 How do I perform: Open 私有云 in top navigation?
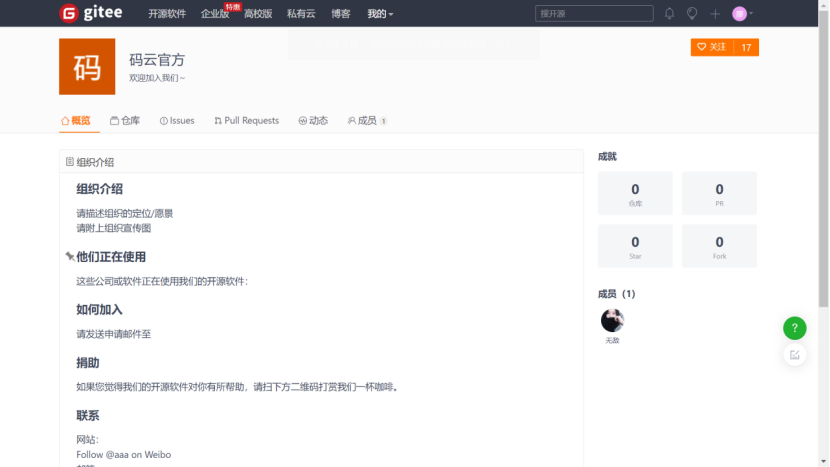click(301, 14)
